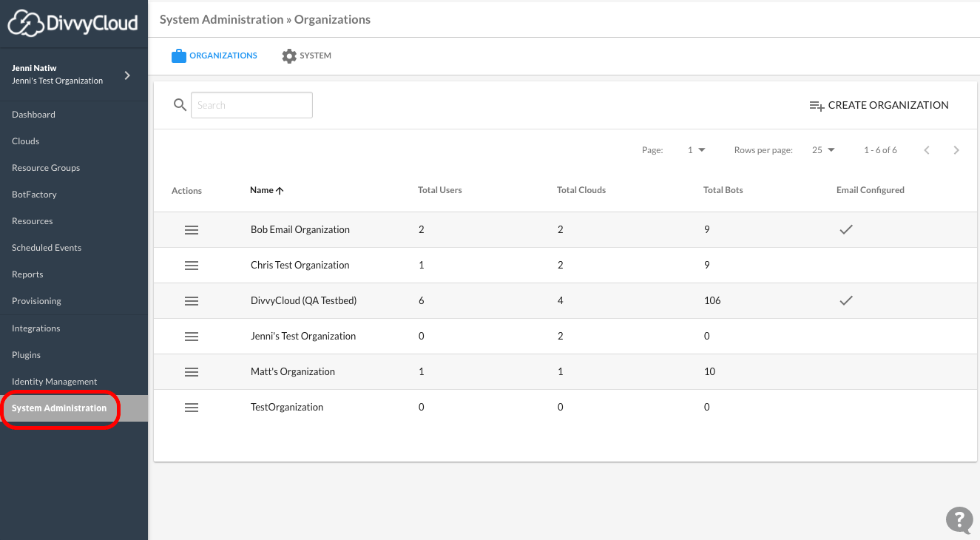This screenshot has width=980, height=540.
Task: Click the search magnifier icon
Action: 180,105
